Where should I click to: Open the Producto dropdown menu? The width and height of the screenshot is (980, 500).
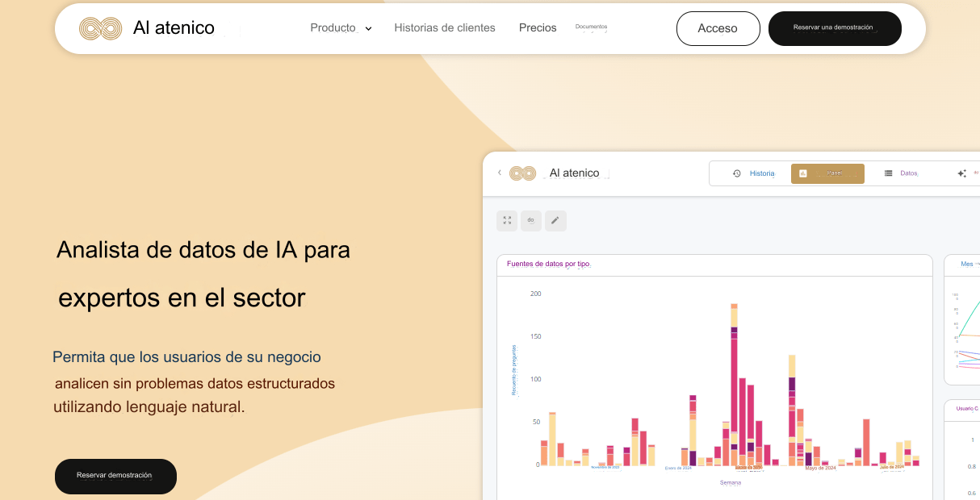pyautogui.click(x=341, y=28)
